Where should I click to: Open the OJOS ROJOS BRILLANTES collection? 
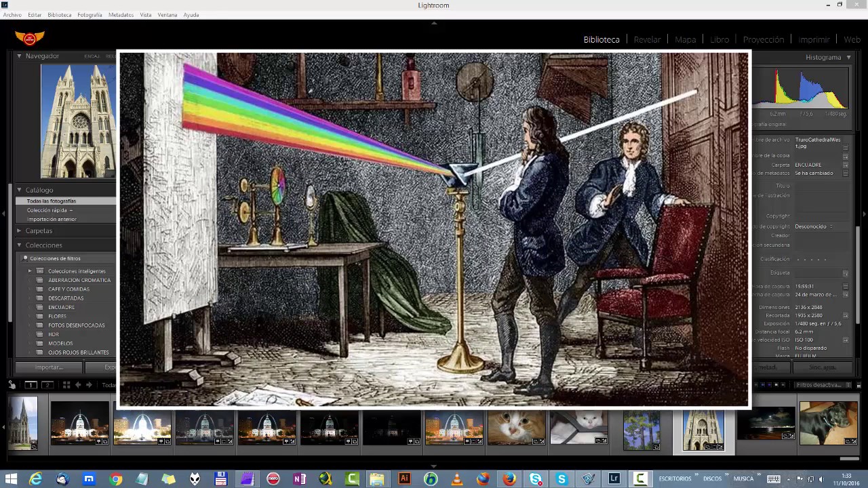(x=79, y=352)
